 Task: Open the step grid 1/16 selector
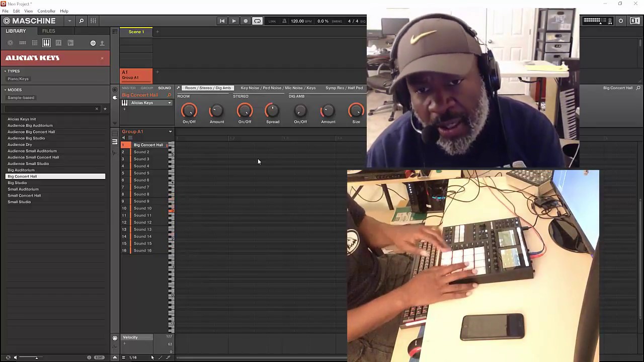[133, 357]
